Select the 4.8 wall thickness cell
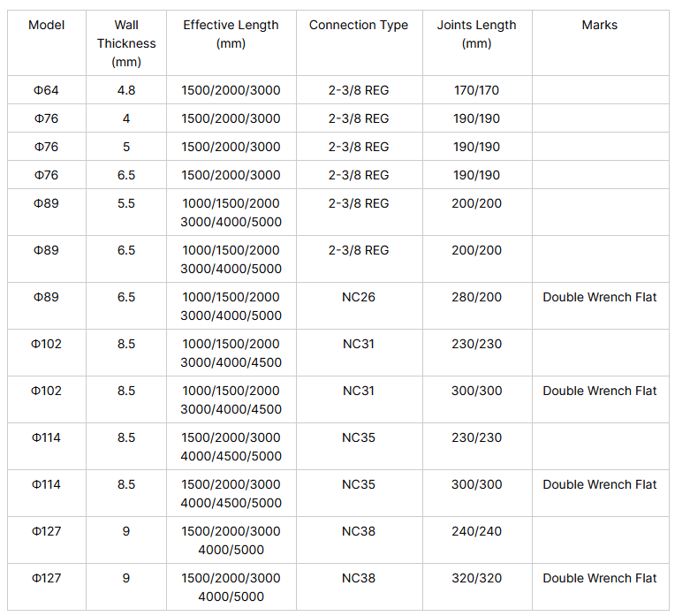The height and width of the screenshot is (616, 675). coord(126,90)
